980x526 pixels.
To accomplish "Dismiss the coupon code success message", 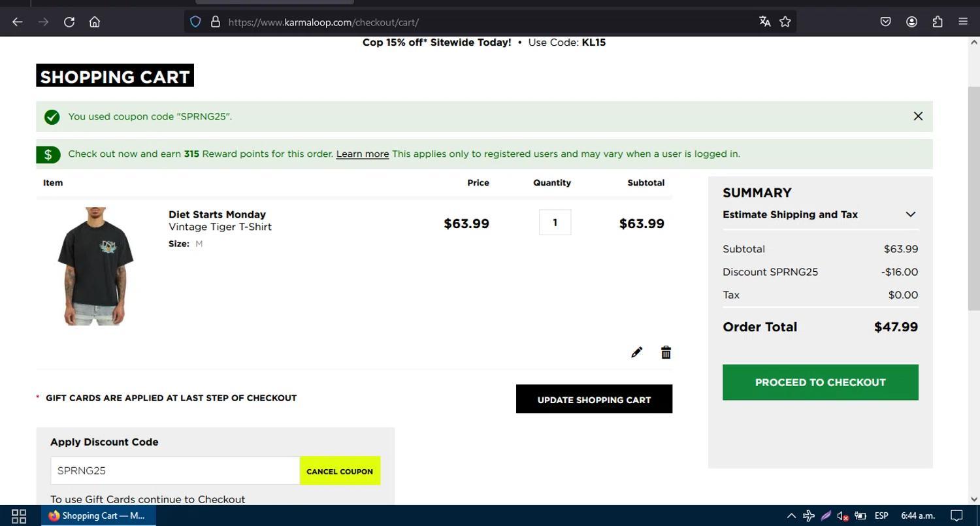I will coord(918,116).
